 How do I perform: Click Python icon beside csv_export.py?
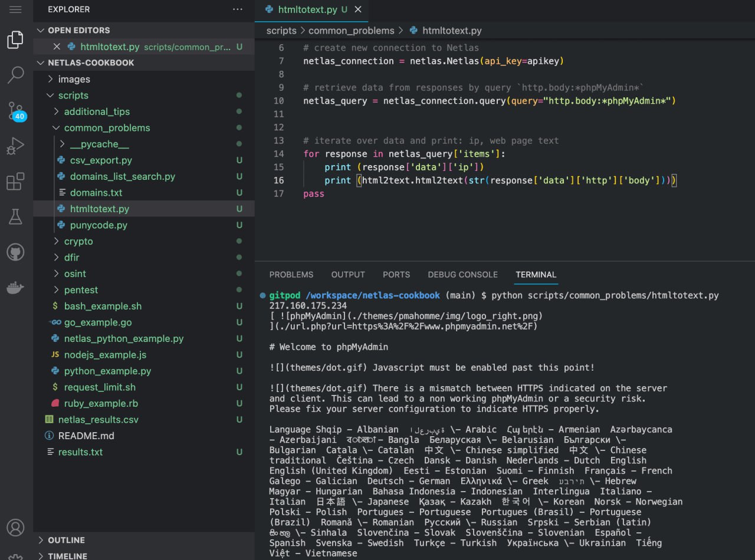point(61,160)
